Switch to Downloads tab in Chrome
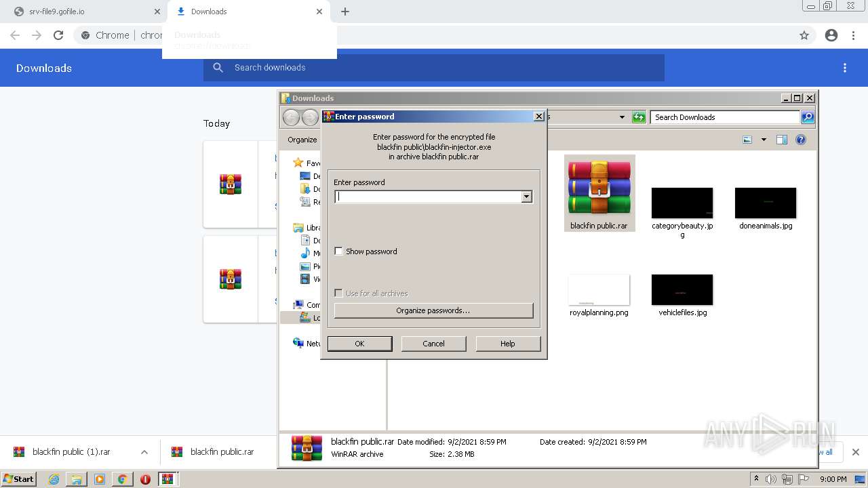Screen dimensions: 868x488 (249, 12)
